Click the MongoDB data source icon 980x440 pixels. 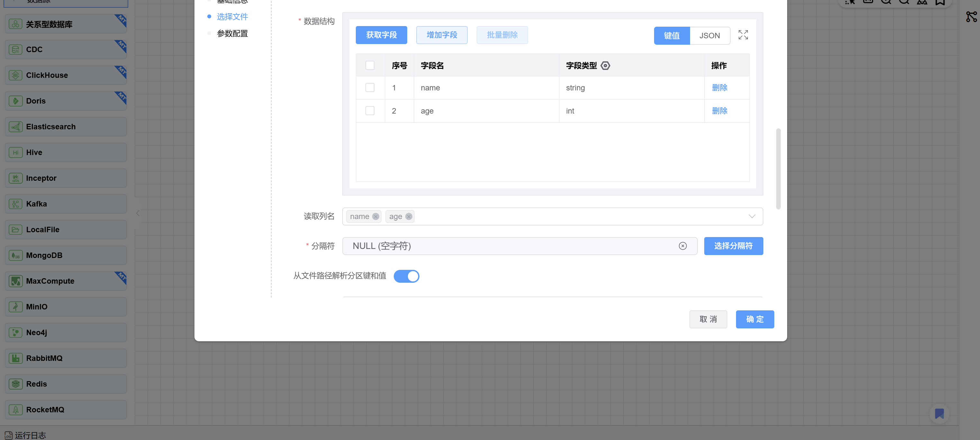16,255
